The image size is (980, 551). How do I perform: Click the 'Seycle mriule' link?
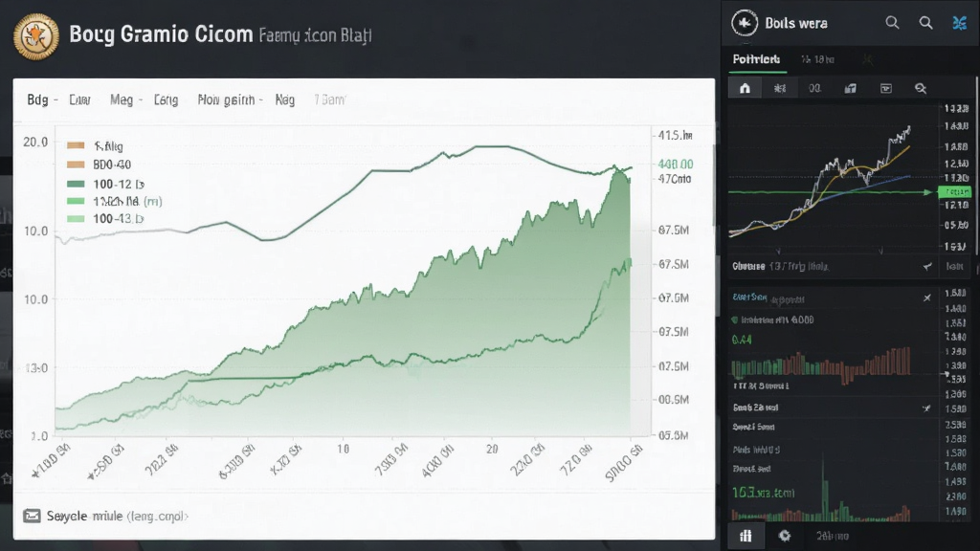118,516
